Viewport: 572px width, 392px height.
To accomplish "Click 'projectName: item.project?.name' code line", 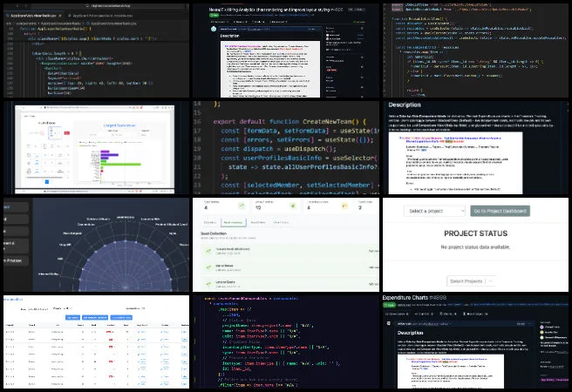I will coord(268,325).
